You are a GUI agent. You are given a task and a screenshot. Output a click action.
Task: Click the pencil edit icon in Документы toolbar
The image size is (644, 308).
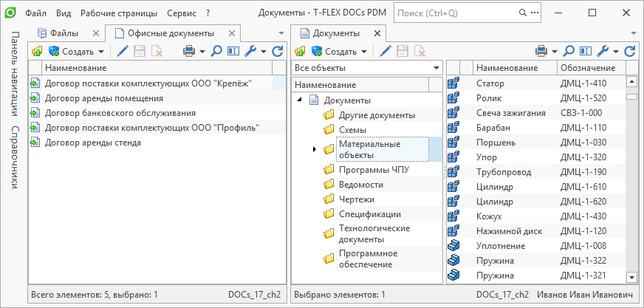[386, 52]
